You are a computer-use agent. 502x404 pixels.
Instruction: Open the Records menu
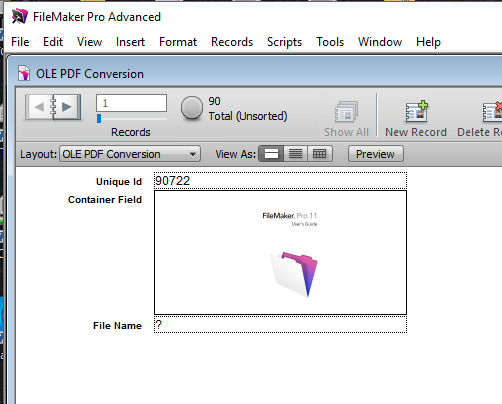232,42
